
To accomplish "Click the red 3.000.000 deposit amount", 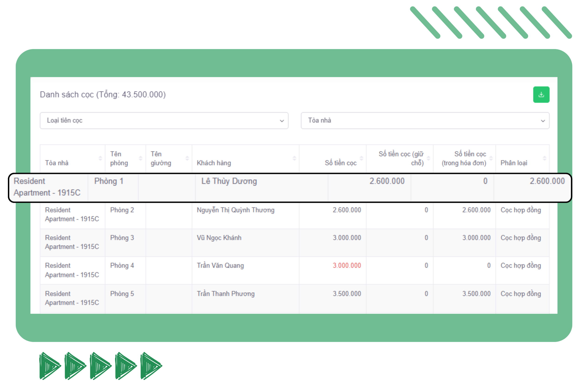I will (347, 265).
